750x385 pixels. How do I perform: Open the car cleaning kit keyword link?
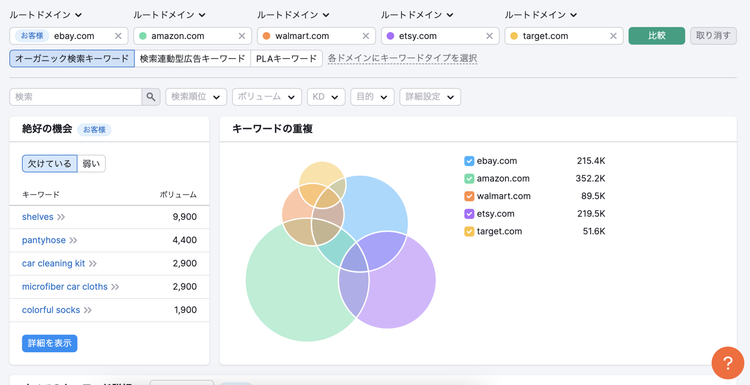[54, 264]
